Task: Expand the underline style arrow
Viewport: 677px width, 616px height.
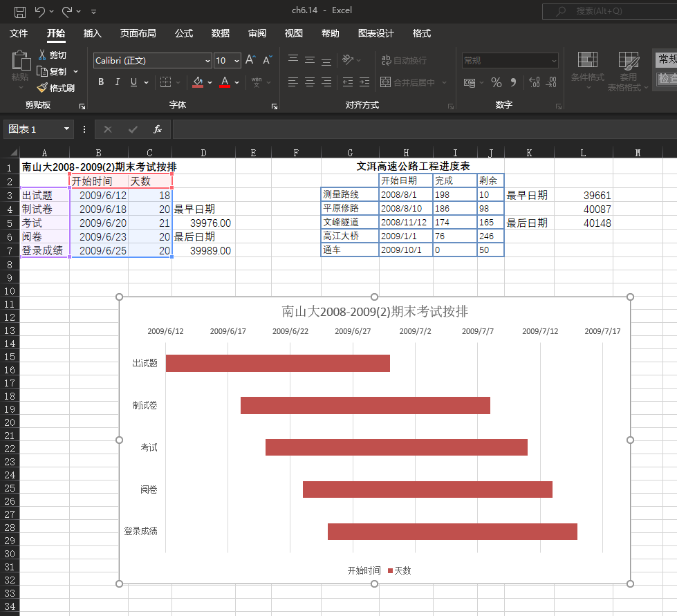Action: (x=147, y=82)
